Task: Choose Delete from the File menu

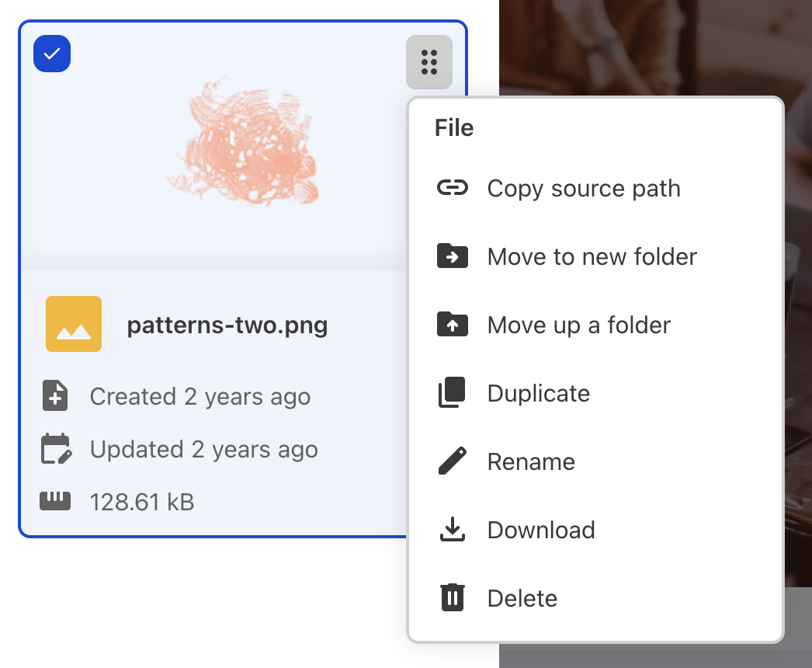Action: point(522,598)
